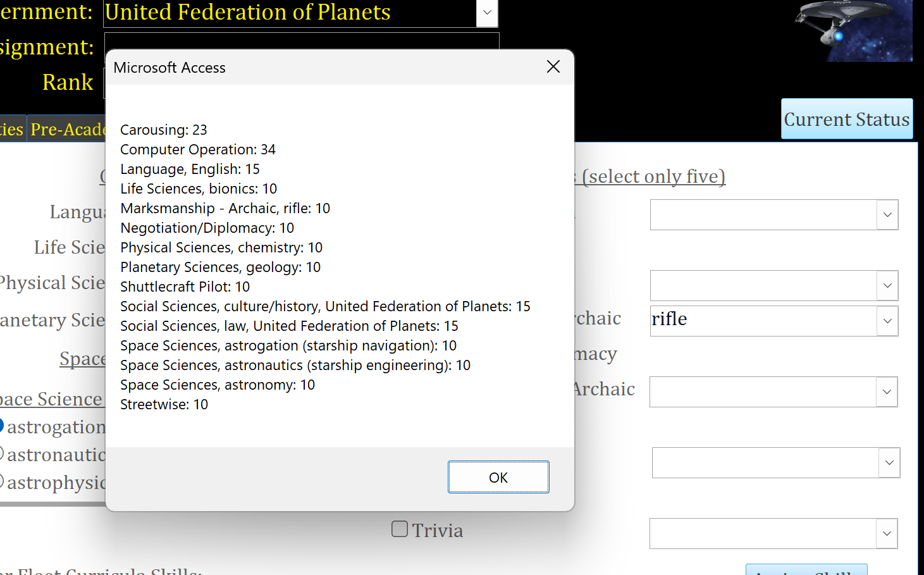Expand first dropdown under select only five
924x575 pixels.
click(887, 215)
